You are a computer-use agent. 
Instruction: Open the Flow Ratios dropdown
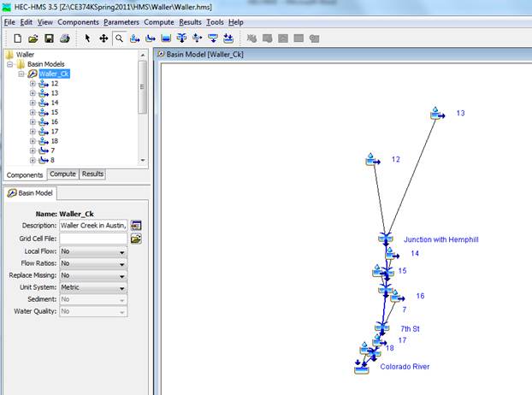coord(93,264)
